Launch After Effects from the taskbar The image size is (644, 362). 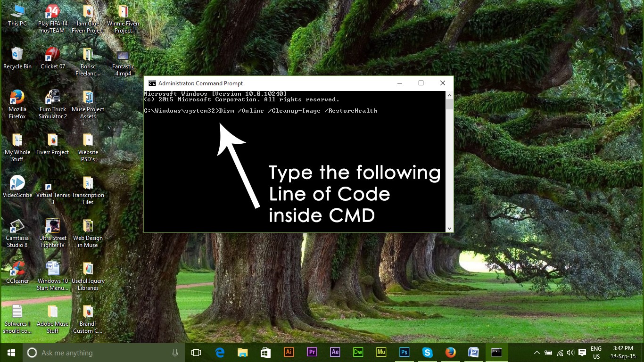335,352
